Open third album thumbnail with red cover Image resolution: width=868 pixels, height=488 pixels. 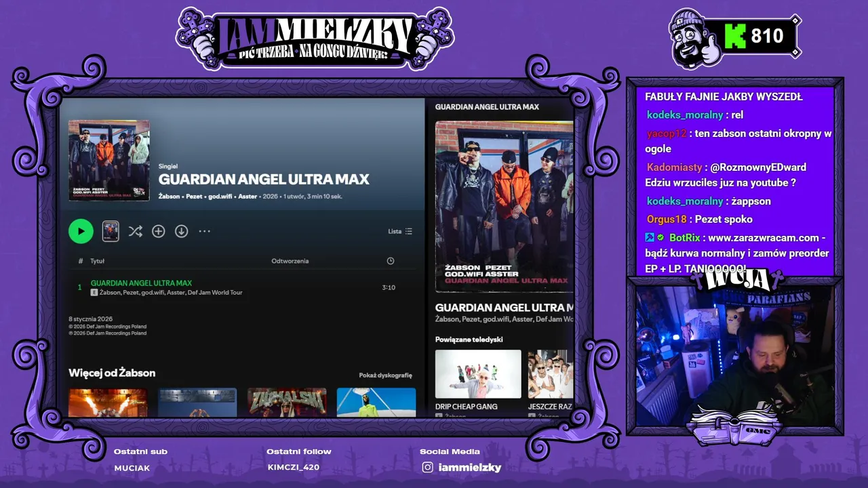pos(287,402)
